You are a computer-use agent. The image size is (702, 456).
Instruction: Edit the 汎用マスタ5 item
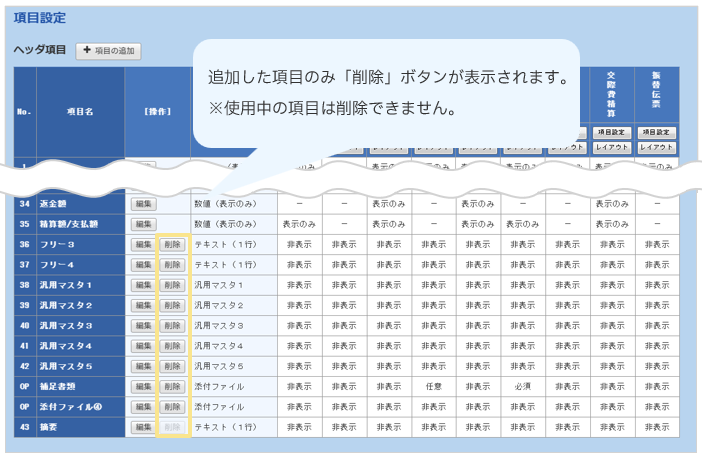point(144,367)
